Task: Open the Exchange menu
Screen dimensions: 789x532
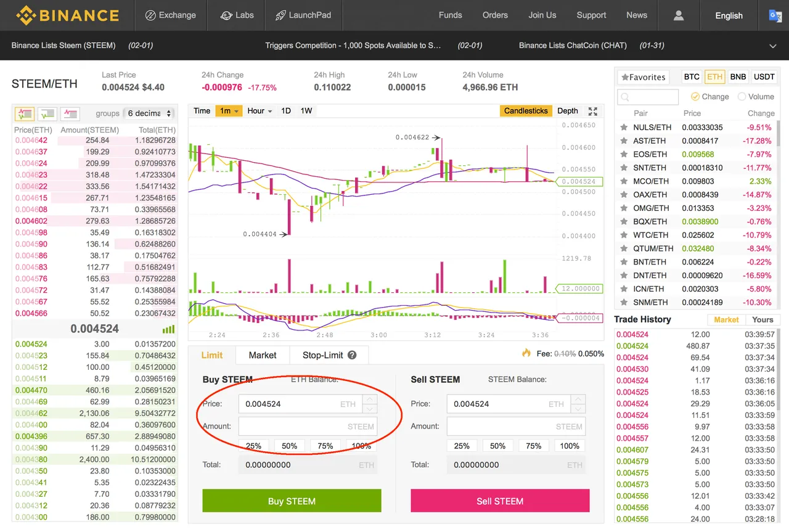Action: click(170, 15)
